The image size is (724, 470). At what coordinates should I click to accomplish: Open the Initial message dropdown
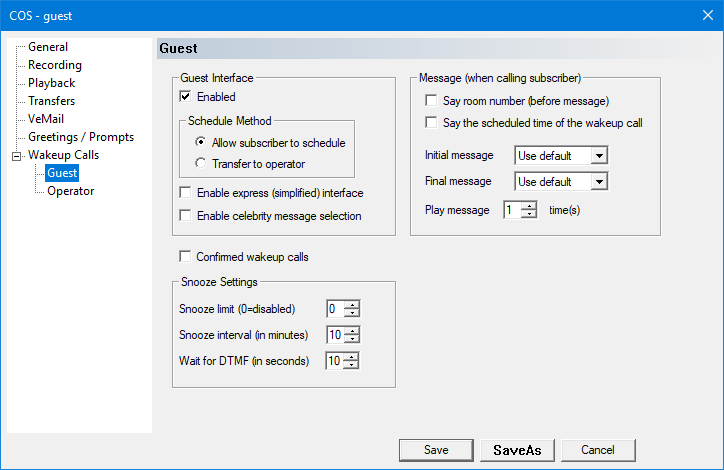(598, 156)
